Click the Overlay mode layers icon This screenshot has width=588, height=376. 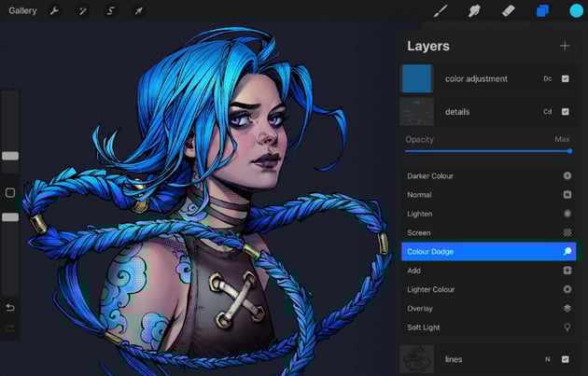coord(567,308)
